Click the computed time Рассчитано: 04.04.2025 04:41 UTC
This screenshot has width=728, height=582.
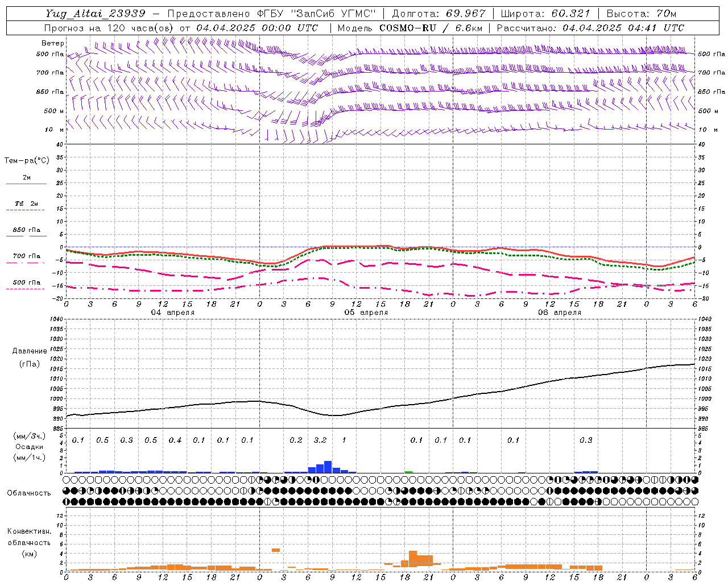(590, 28)
